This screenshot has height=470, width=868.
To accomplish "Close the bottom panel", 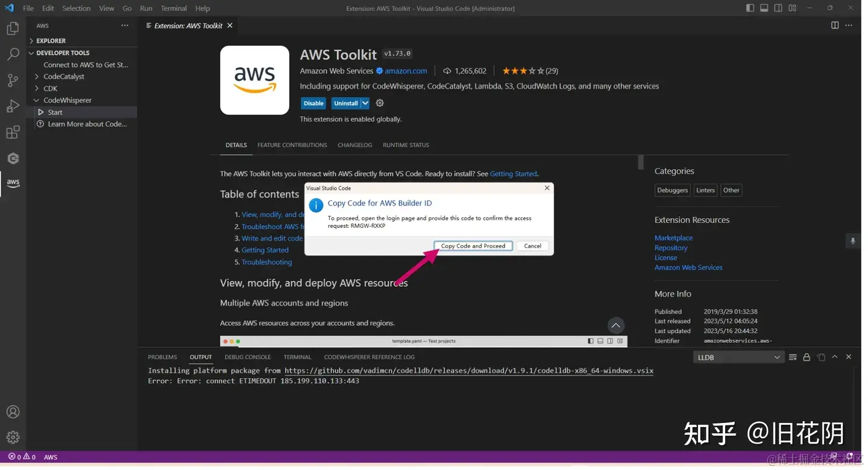I will tap(849, 357).
